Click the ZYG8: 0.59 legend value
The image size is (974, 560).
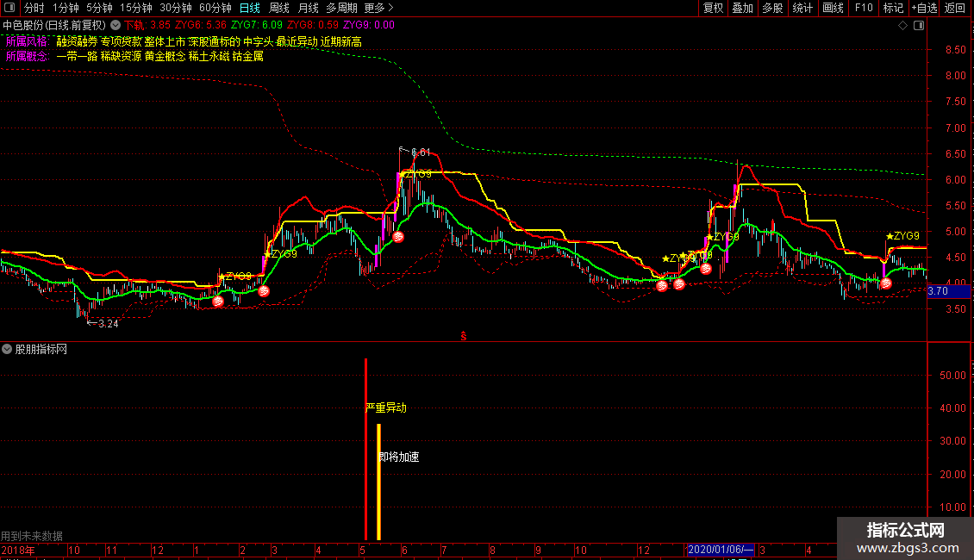pyautogui.click(x=312, y=26)
